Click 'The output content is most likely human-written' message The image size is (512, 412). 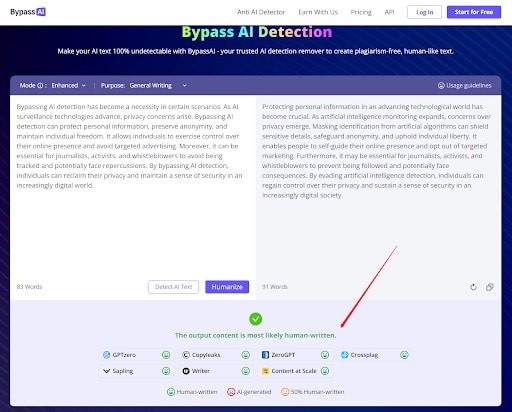click(255, 335)
